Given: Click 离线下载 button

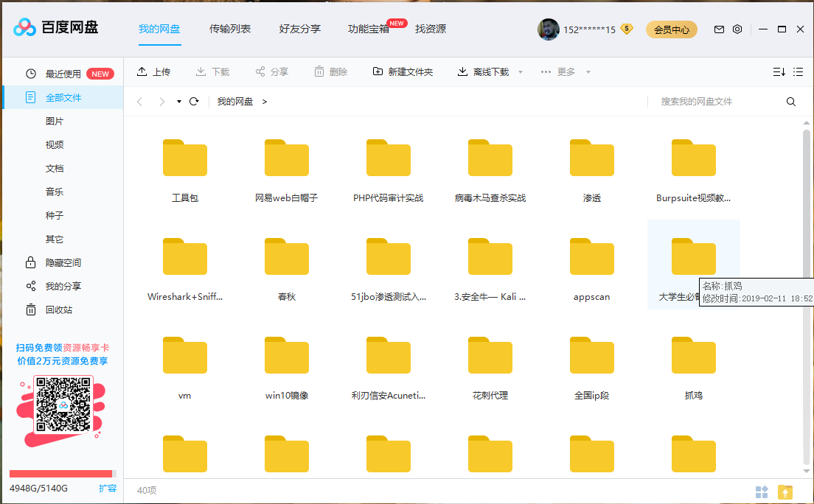Looking at the screenshot, I should (484, 71).
